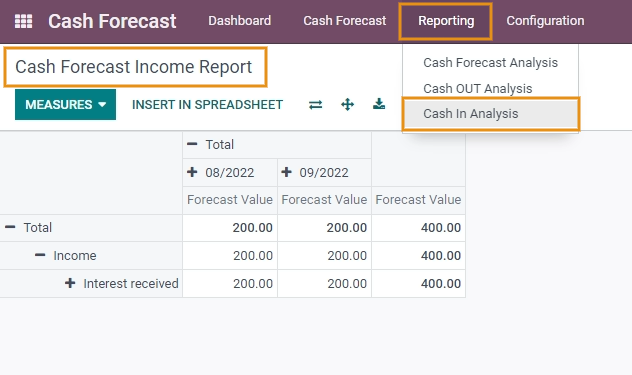Expand all with the four-arrow icon

click(347, 105)
